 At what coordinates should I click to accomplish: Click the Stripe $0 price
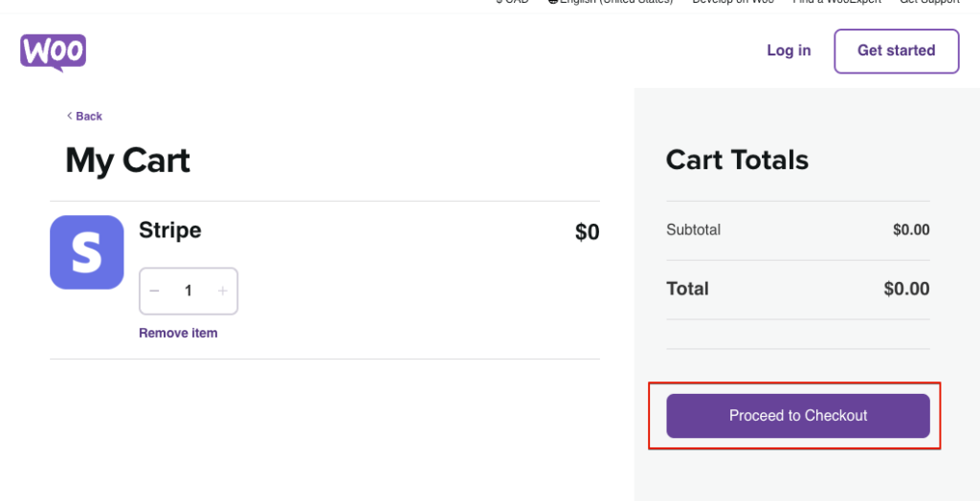pyautogui.click(x=587, y=232)
